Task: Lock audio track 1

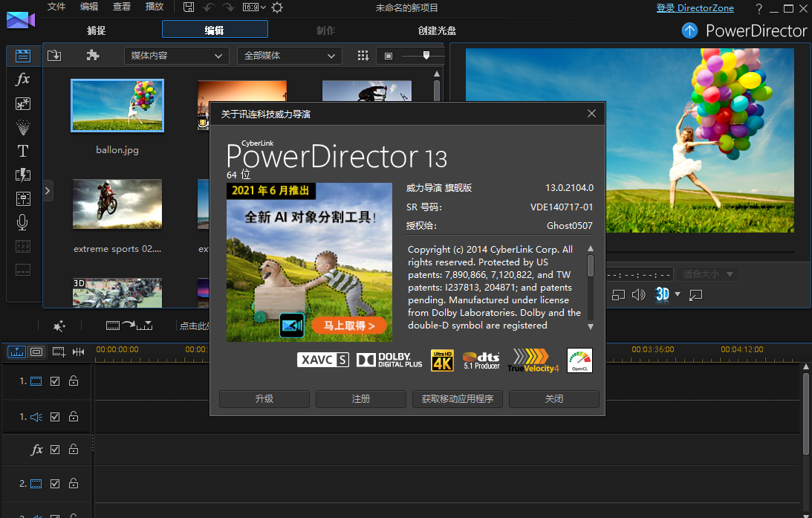Action: pyautogui.click(x=74, y=416)
